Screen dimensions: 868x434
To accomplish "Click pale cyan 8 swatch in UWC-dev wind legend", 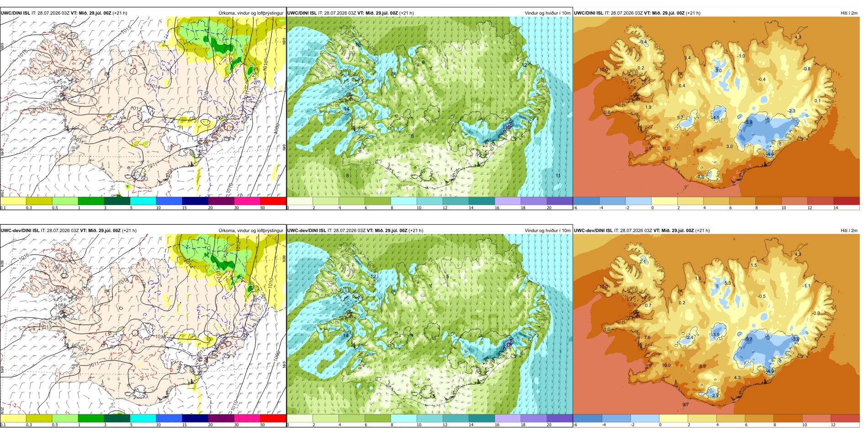I will pyautogui.click(x=404, y=418).
